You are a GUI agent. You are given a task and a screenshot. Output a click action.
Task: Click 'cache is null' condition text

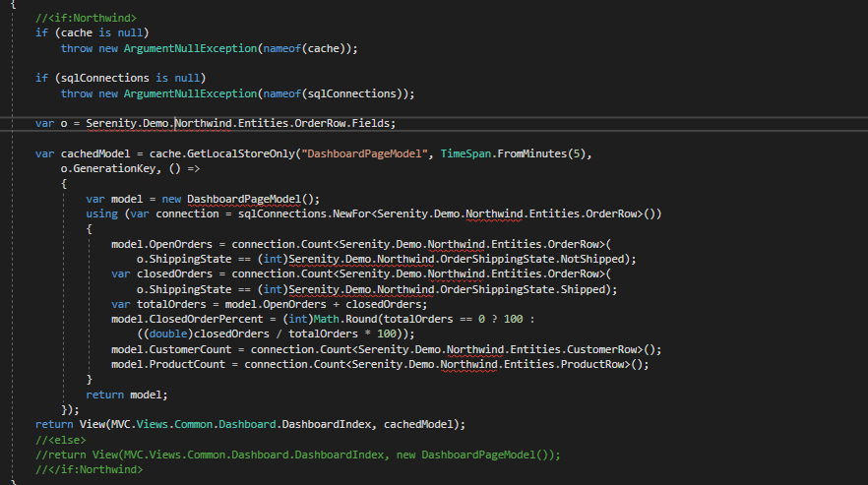click(x=102, y=32)
